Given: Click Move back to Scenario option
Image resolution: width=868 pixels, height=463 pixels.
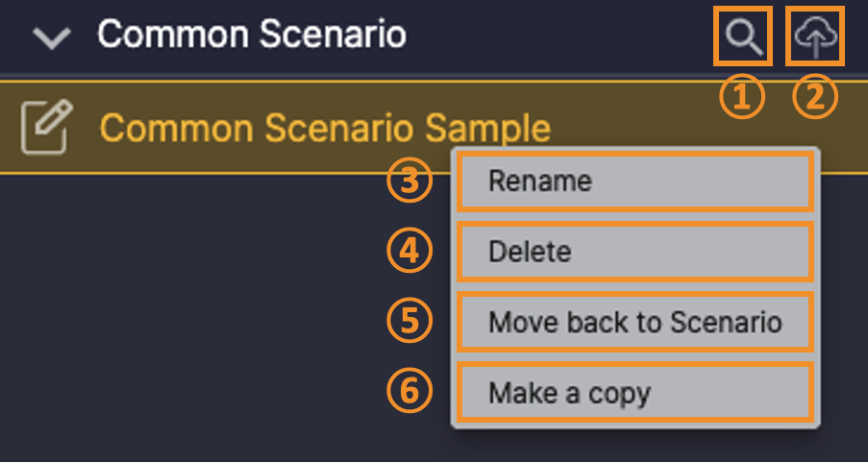Looking at the screenshot, I should click(x=635, y=322).
